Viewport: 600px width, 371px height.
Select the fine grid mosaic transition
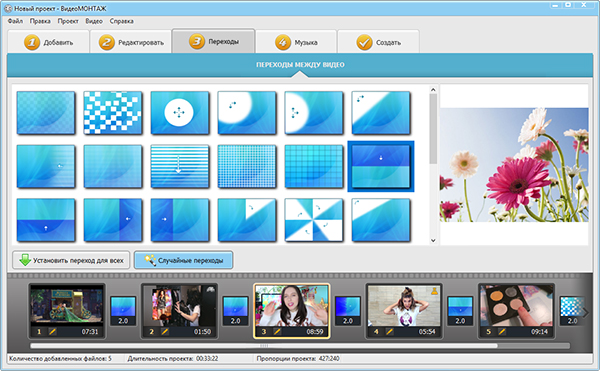click(x=246, y=166)
